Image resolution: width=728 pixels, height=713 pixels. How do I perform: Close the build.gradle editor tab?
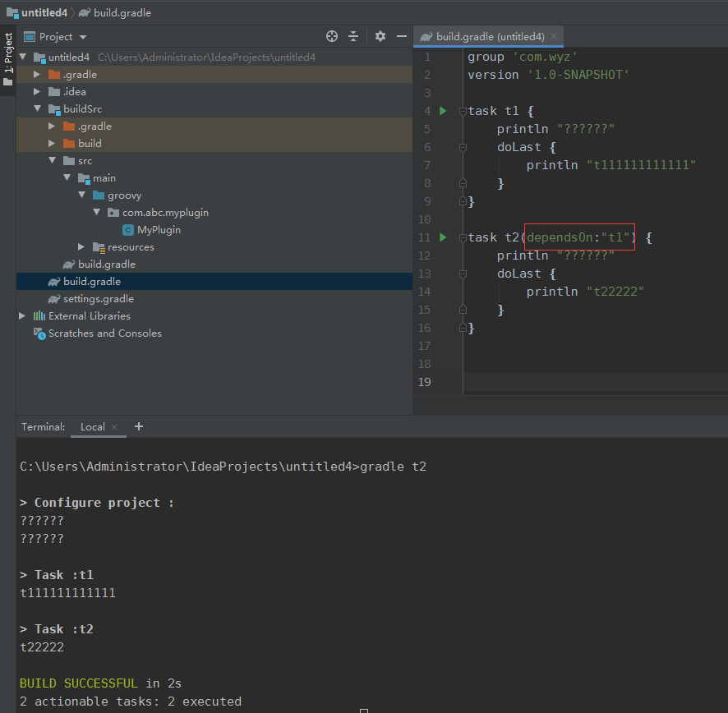[555, 36]
